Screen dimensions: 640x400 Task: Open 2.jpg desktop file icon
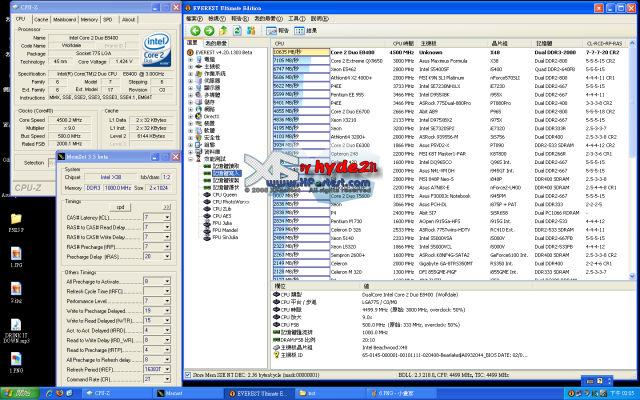(16, 289)
